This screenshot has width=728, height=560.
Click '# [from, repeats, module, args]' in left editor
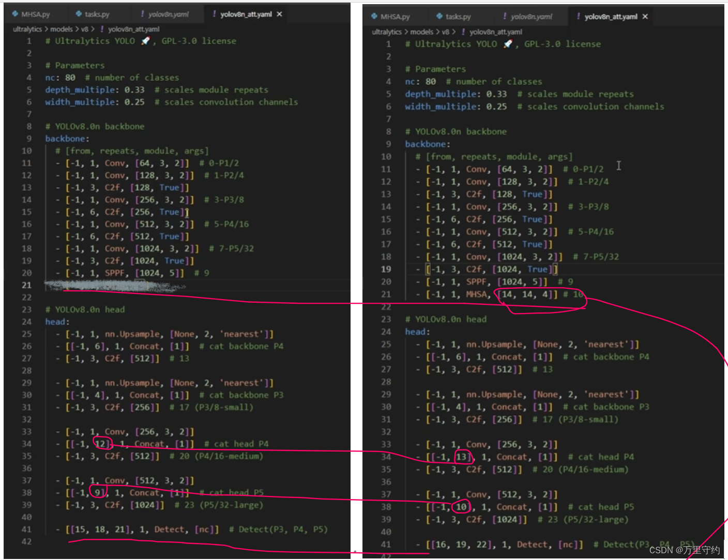pos(132,151)
